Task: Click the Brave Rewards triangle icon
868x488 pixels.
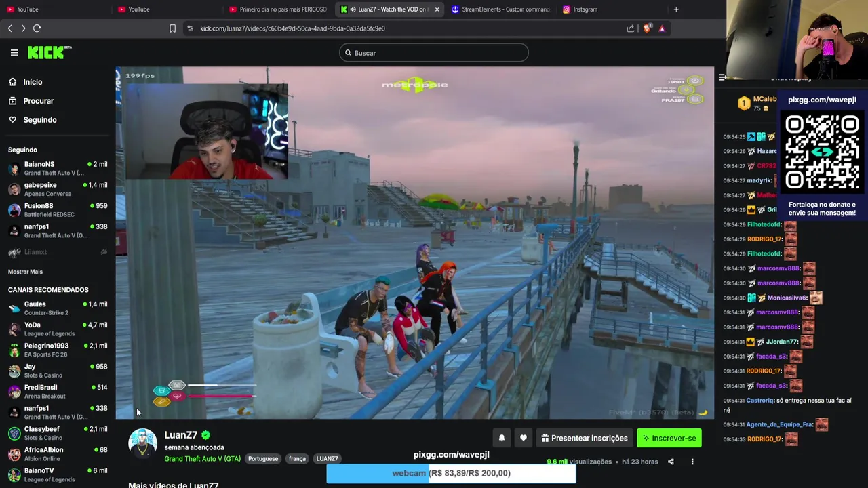Action: click(x=662, y=28)
